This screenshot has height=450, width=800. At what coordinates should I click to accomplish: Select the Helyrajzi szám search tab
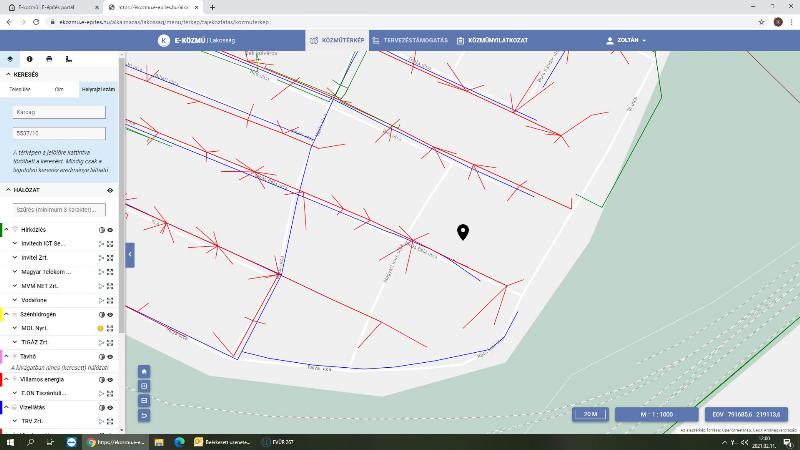click(98, 89)
